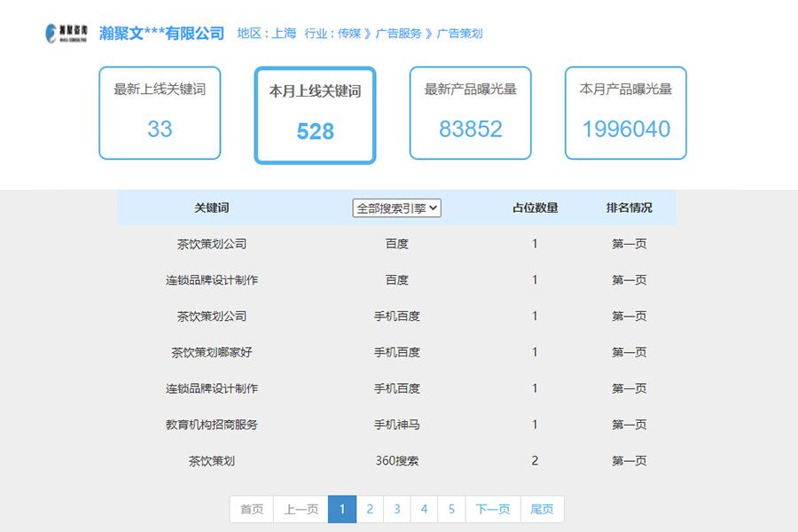Go to page 5 in pagination
The width and height of the screenshot is (798, 532).
tap(452, 509)
